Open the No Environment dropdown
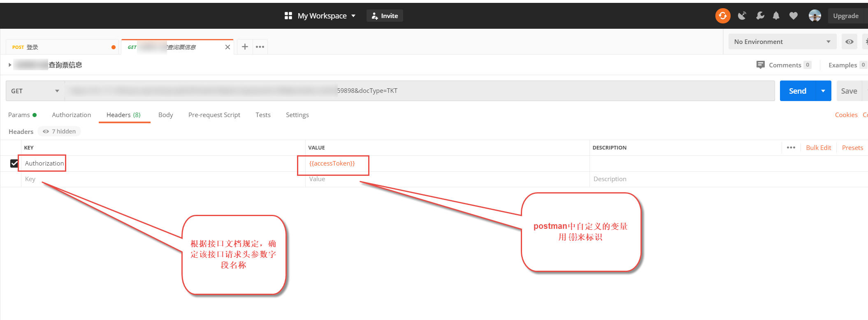The height and width of the screenshot is (320, 868). click(782, 42)
